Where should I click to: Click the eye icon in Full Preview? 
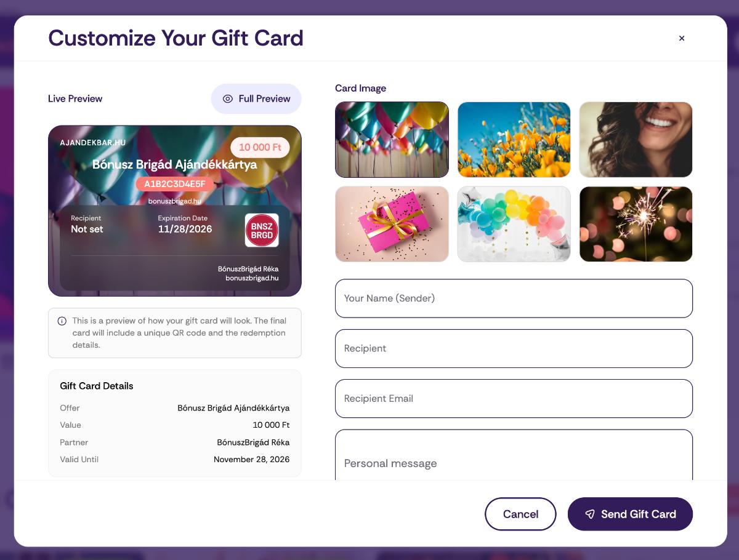tap(228, 99)
